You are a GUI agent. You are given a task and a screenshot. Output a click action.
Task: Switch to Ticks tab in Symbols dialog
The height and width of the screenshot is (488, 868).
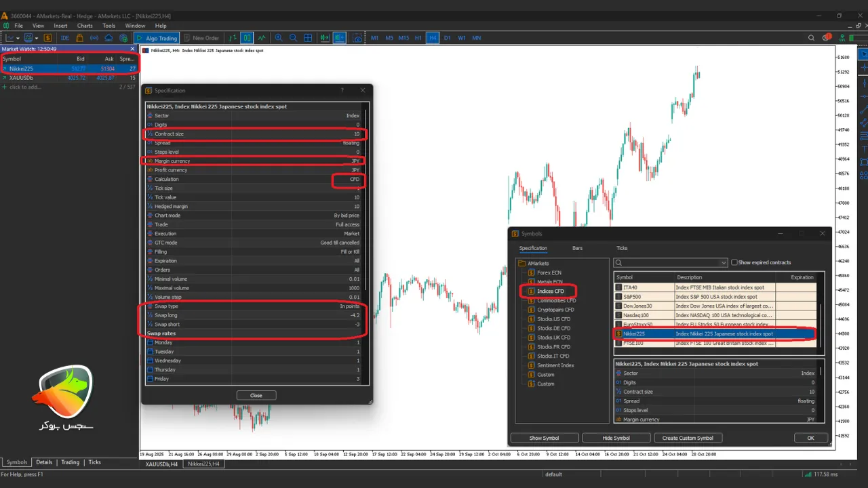pos(622,248)
